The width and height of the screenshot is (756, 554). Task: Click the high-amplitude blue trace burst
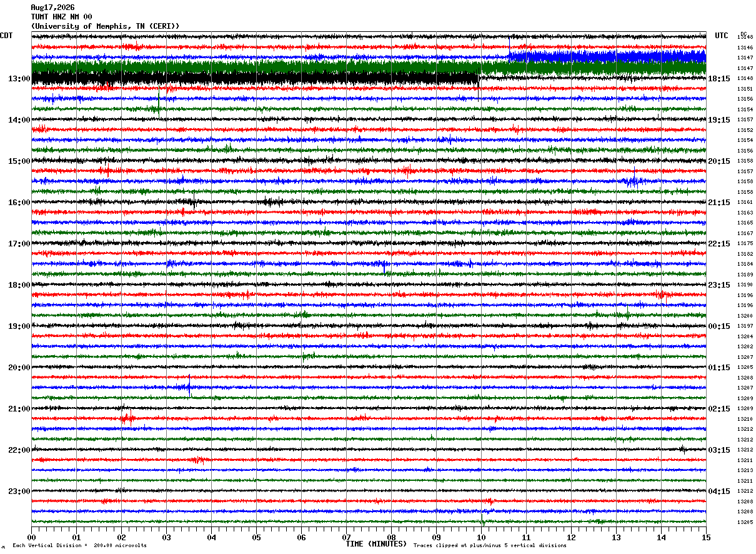607,58
